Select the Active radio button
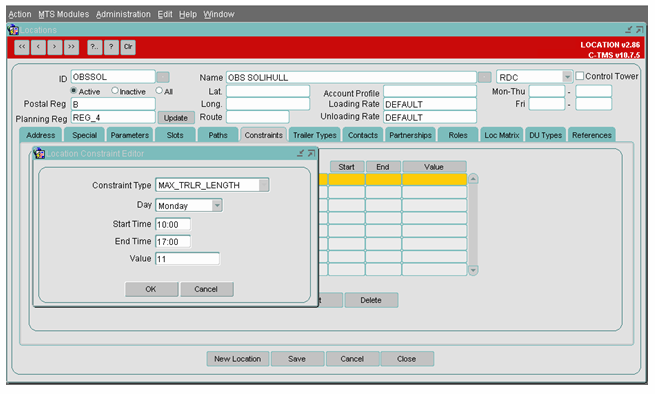This screenshot has height=394, width=655. coord(74,91)
